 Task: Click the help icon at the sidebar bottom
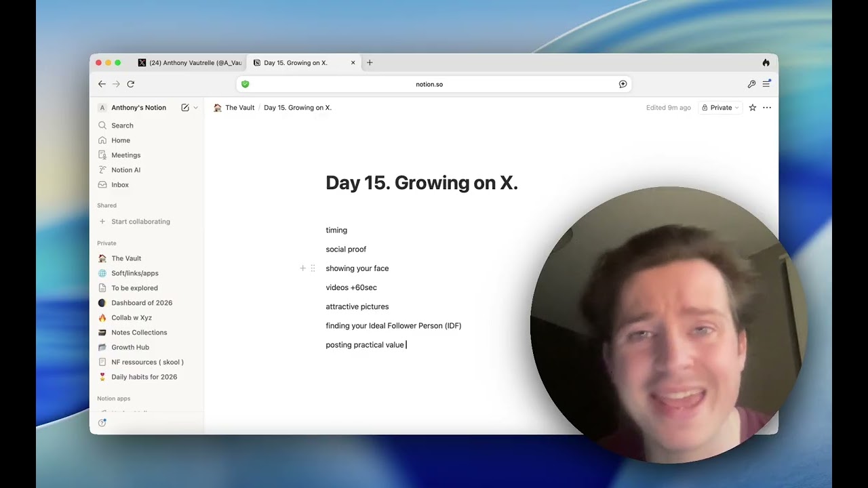pos(102,423)
